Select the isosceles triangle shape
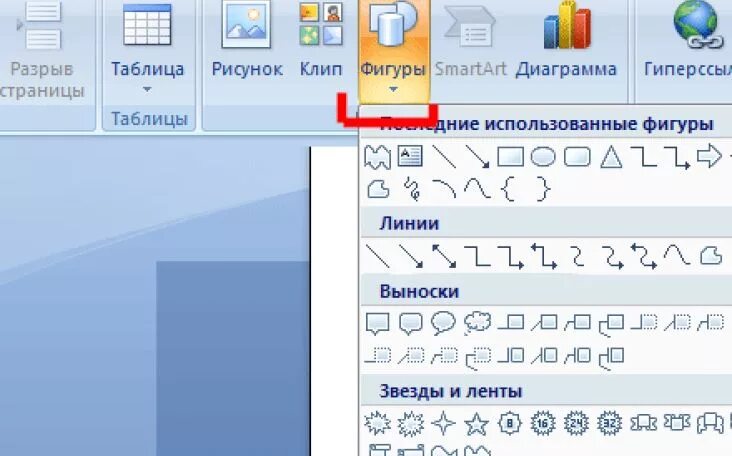The width and height of the screenshot is (732, 456). 611,157
